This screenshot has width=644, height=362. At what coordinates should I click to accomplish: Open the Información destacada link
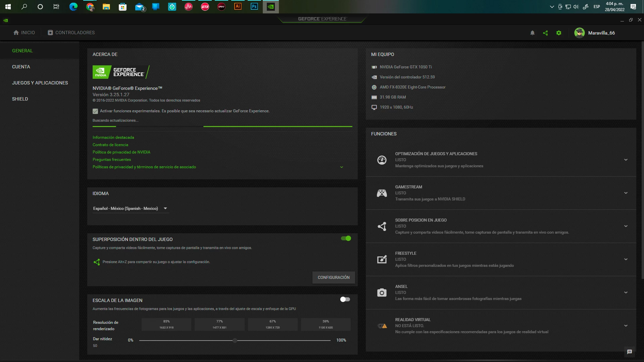click(113, 138)
